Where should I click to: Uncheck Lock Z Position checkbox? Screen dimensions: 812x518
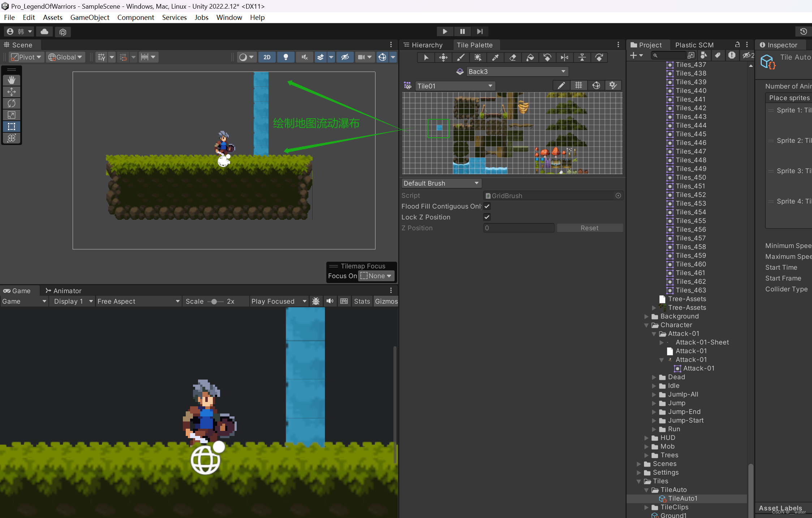click(487, 217)
